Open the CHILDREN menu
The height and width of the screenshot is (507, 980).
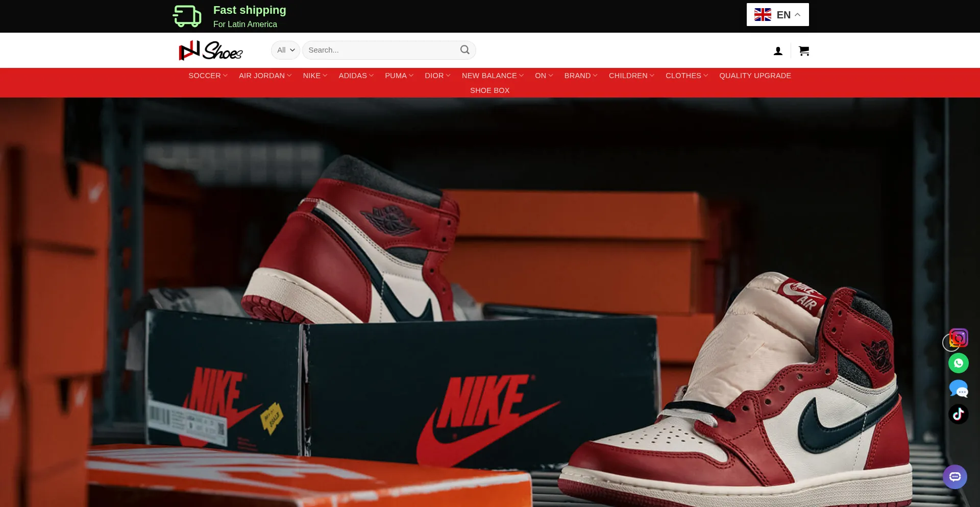click(x=631, y=76)
